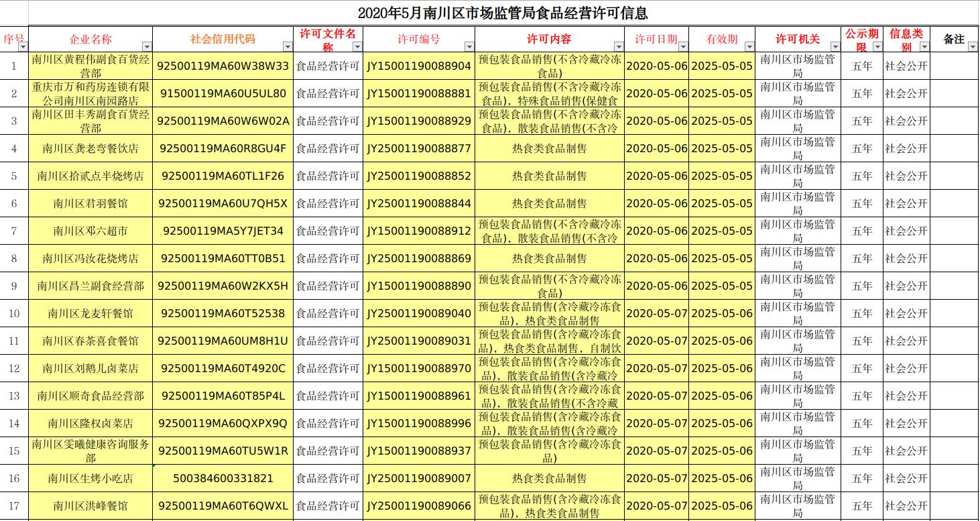Select license number JY15001190088996
The height and width of the screenshot is (521, 980).
(x=419, y=423)
